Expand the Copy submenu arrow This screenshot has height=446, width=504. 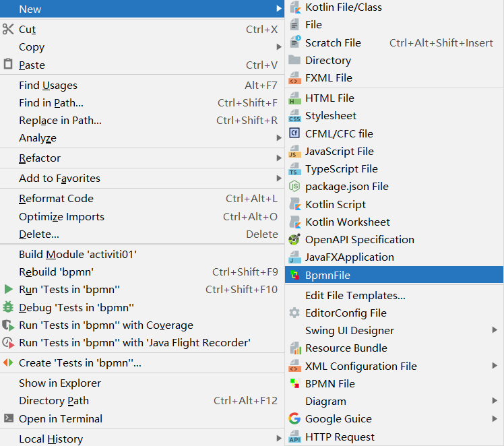(279, 47)
